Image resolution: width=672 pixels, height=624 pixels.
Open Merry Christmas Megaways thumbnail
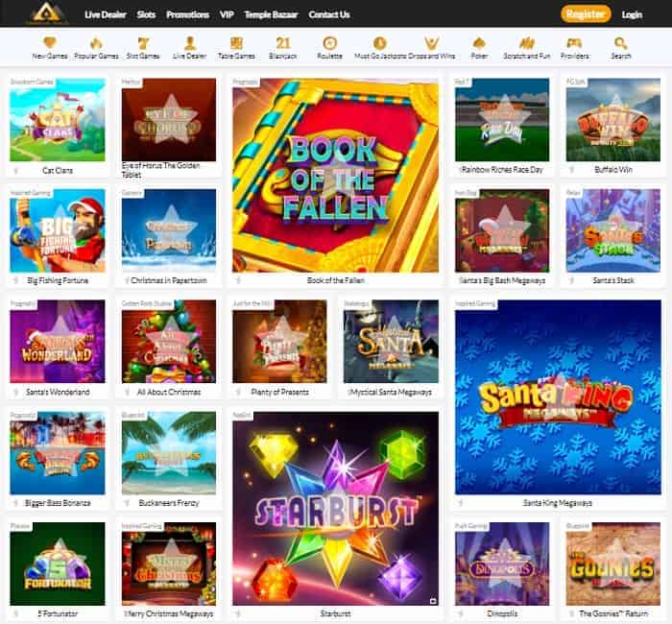click(169, 564)
